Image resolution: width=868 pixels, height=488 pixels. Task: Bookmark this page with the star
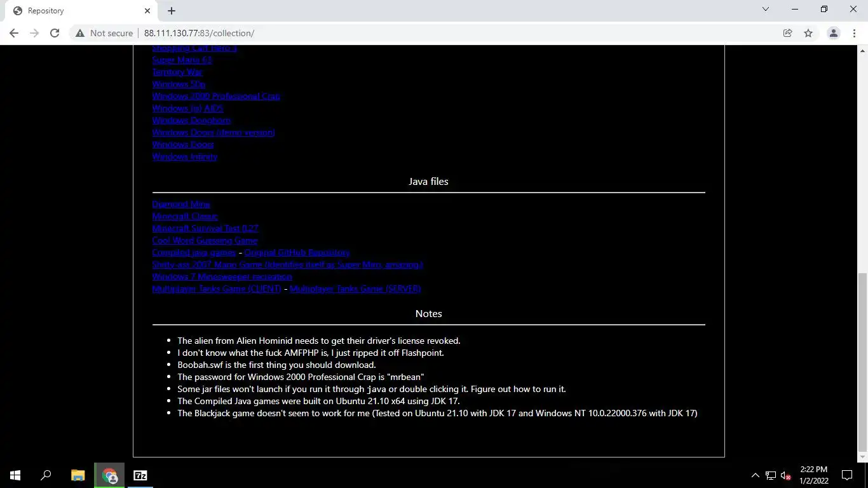tap(808, 33)
